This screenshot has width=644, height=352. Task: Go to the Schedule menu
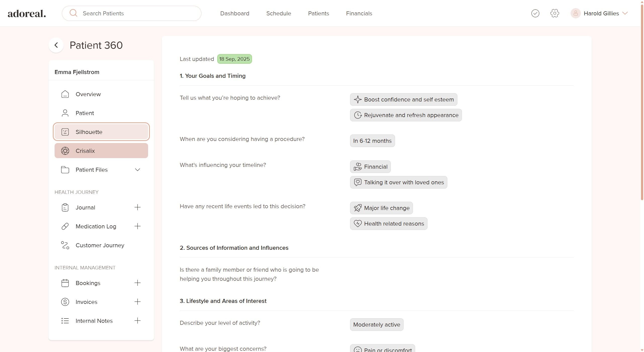pyautogui.click(x=278, y=13)
